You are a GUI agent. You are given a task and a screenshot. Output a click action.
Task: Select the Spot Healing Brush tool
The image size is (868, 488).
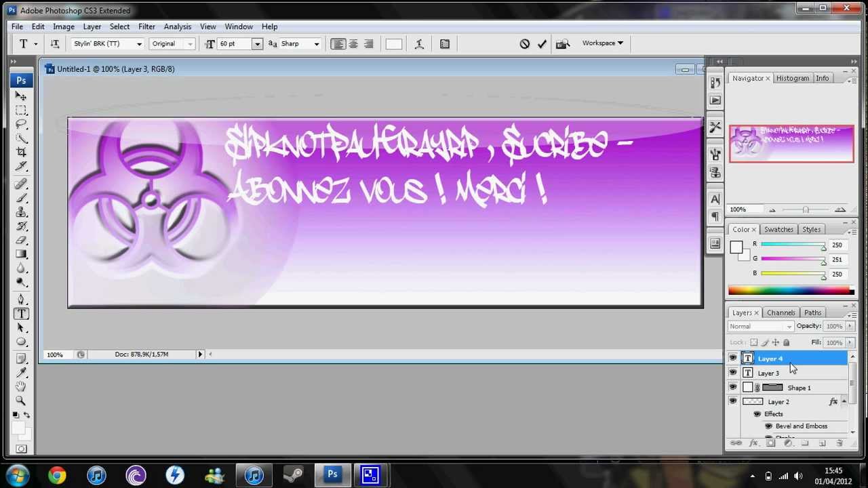[x=21, y=184]
